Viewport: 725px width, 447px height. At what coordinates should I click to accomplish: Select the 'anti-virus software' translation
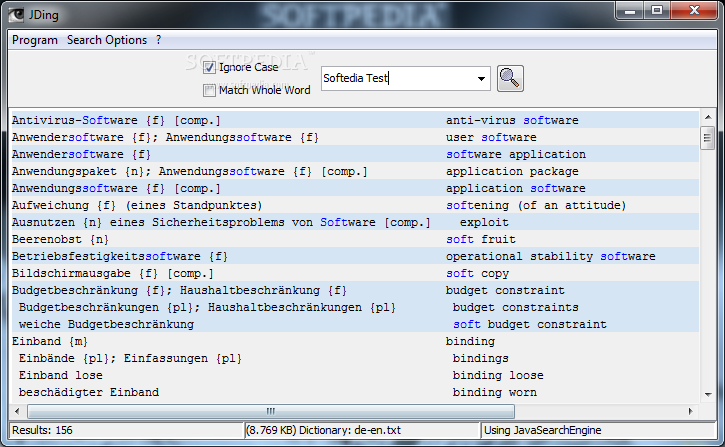[x=512, y=120]
